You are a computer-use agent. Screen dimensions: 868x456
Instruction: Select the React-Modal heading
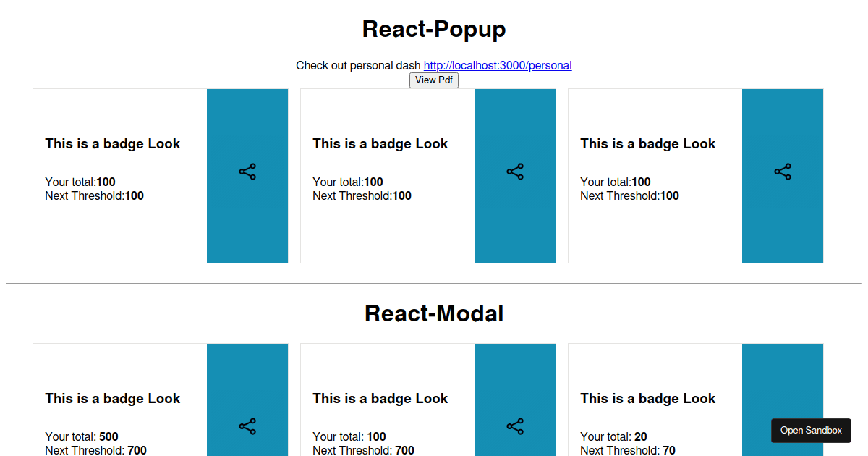(433, 313)
